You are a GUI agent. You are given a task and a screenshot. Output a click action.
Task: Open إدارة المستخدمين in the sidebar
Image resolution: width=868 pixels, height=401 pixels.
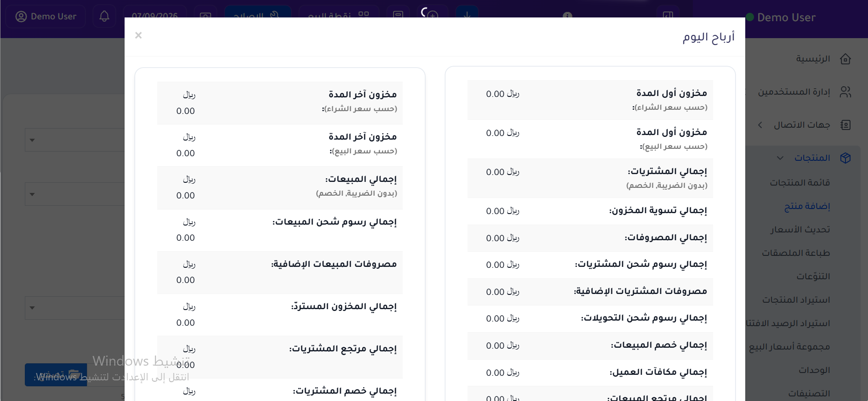(x=794, y=92)
